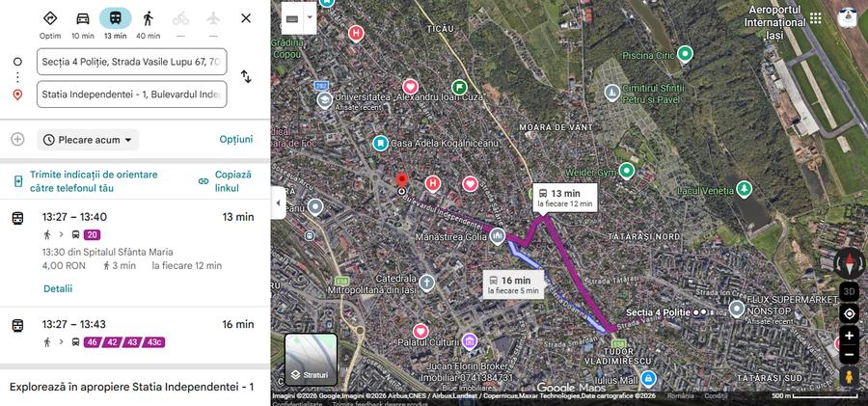The height and width of the screenshot is (406, 868).
Task: Add a destination with plus icon
Action: pos(17,139)
